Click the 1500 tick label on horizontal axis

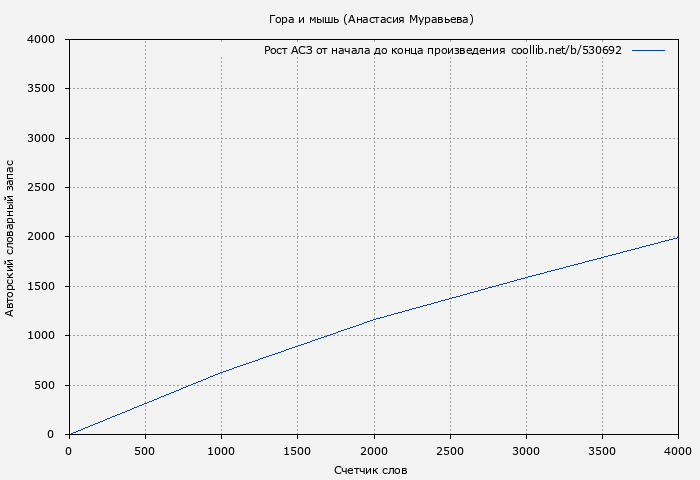point(297,451)
